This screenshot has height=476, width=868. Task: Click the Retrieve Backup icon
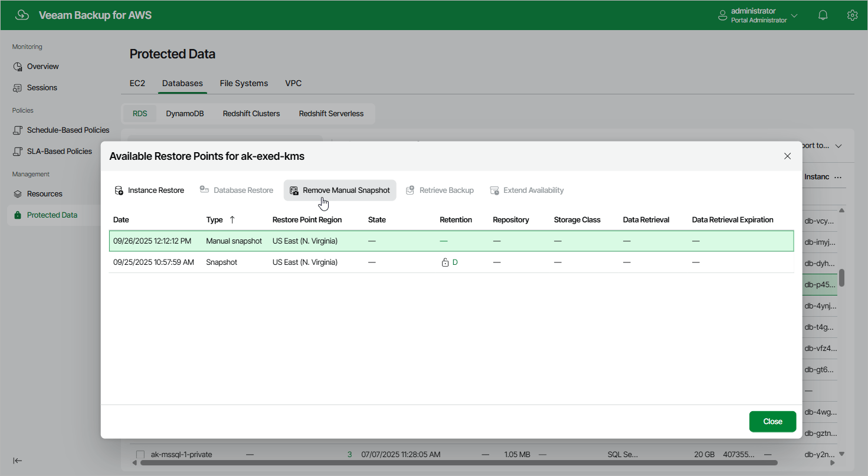coord(410,190)
